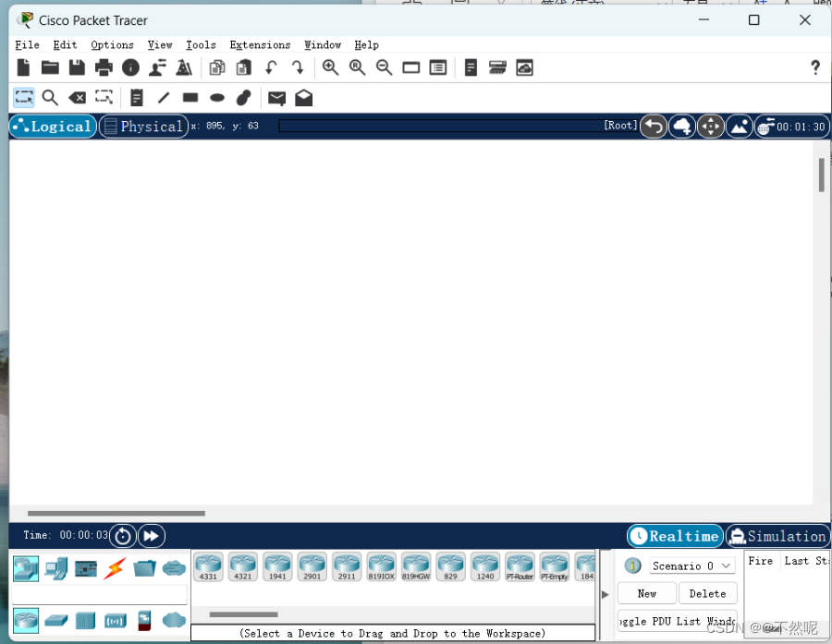The width and height of the screenshot is (832, 644).
Task: Launch the Activity Wizard icon
Action: pyautogui.click(x=184, y=67)
